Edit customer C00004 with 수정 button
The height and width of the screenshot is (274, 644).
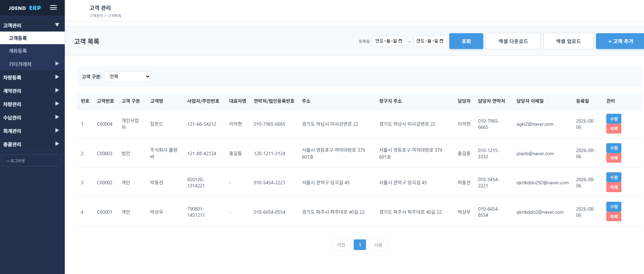613,119
